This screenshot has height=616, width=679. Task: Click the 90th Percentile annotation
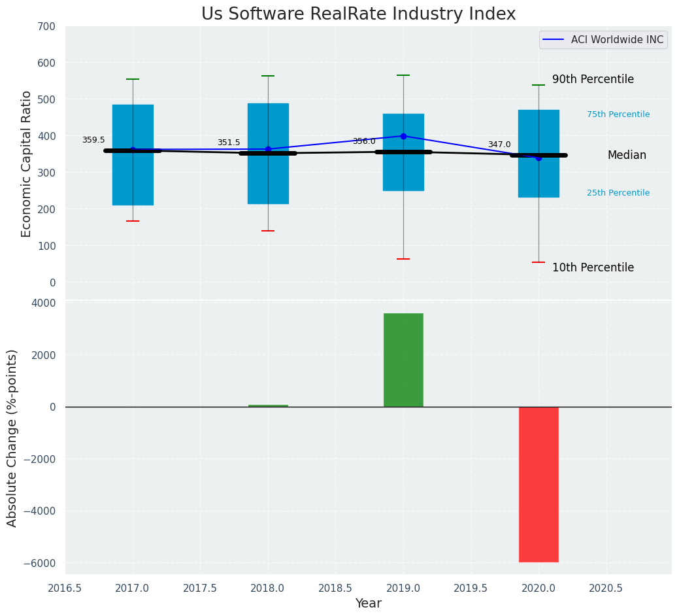click(x=593, y=79)
